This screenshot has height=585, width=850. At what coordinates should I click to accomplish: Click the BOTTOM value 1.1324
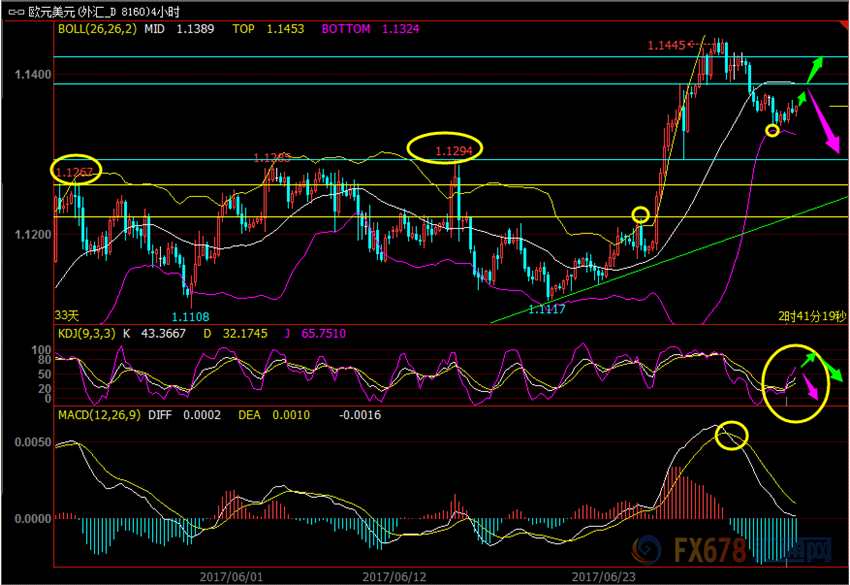coord(401,29)
